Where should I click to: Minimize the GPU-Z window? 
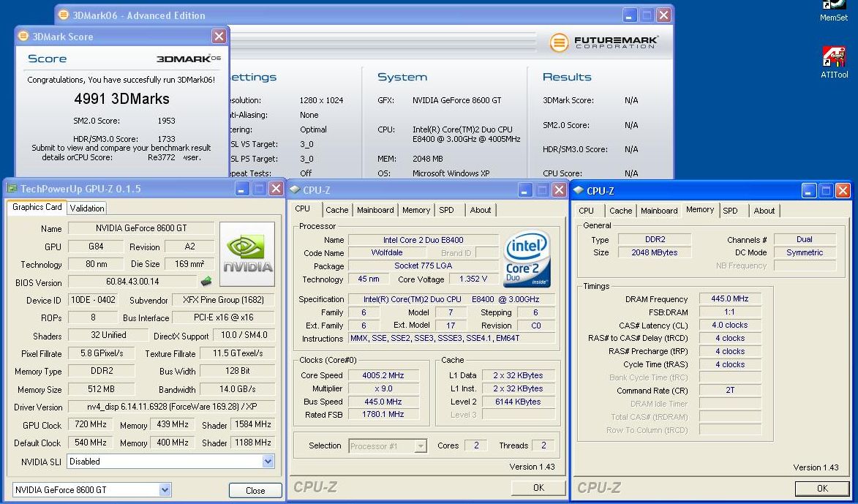pos(242,189)
